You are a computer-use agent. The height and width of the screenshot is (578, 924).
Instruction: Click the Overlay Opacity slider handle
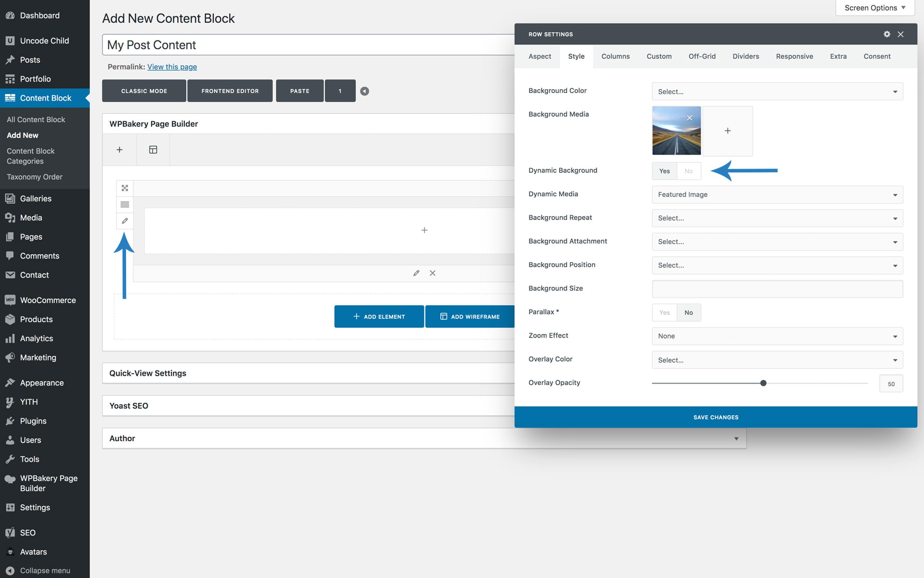point(763,383)
